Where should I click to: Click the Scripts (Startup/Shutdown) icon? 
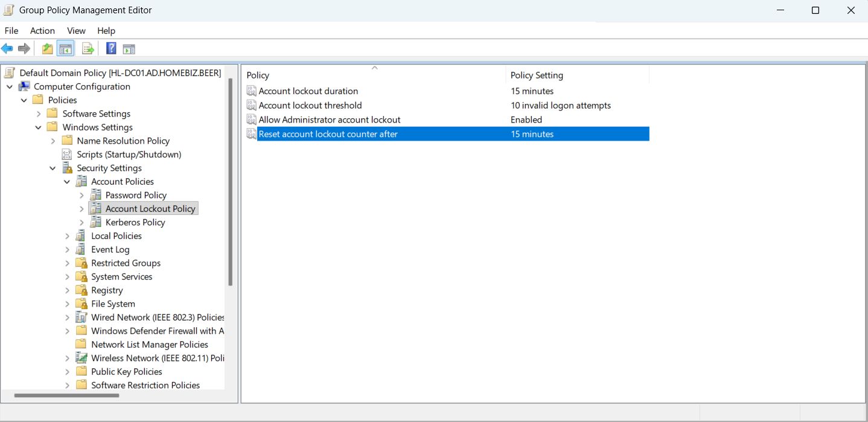coord(68,155)
